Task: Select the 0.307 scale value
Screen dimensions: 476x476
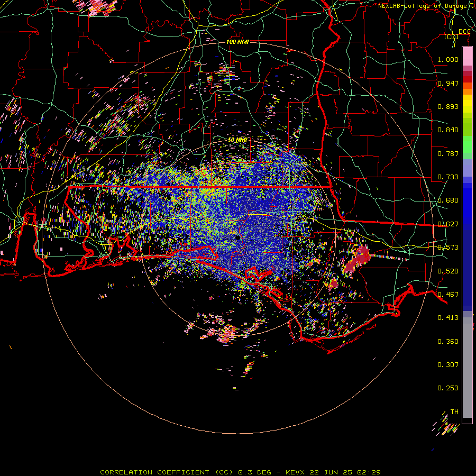Action: (448, 365)
